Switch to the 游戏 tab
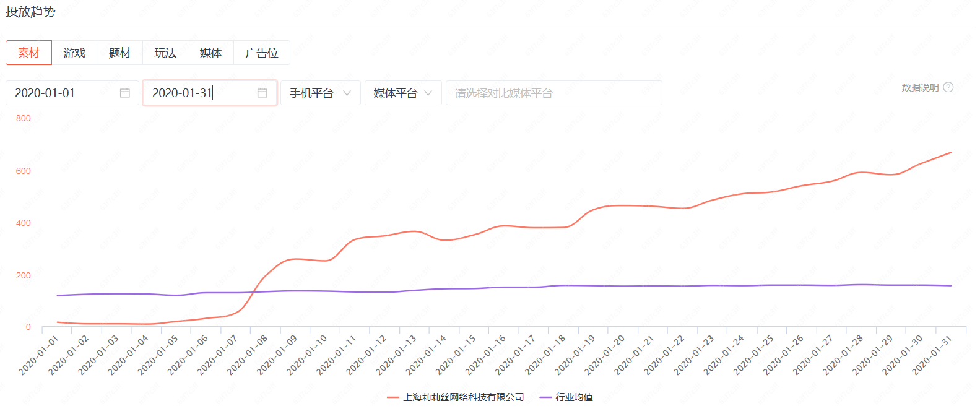 coord(74,53)
